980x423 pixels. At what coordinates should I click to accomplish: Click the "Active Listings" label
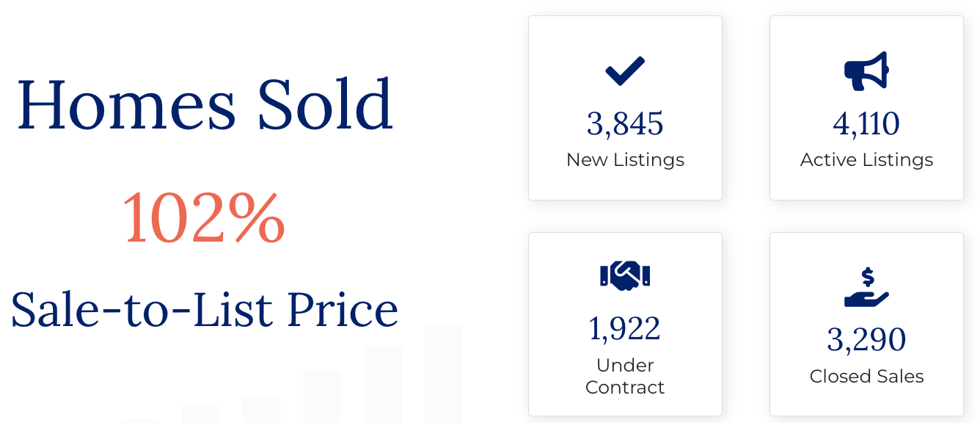(x=866, y=160)
